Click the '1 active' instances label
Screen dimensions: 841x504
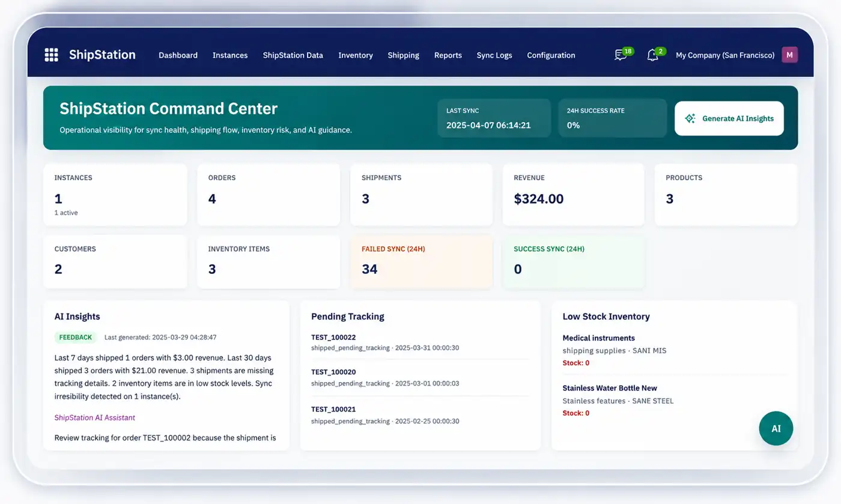click(66, 213)
